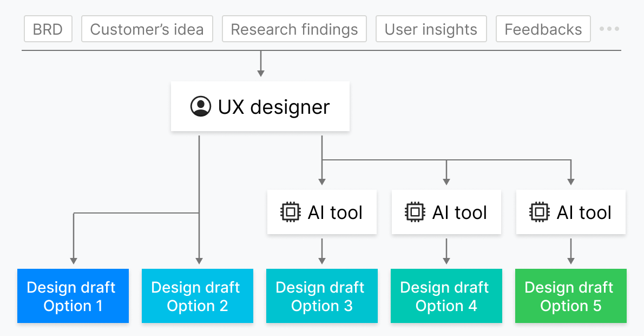The width and height of the screenshot is (644, 336).
Task: Click the BRD tag
Action: tap(48, 29)
